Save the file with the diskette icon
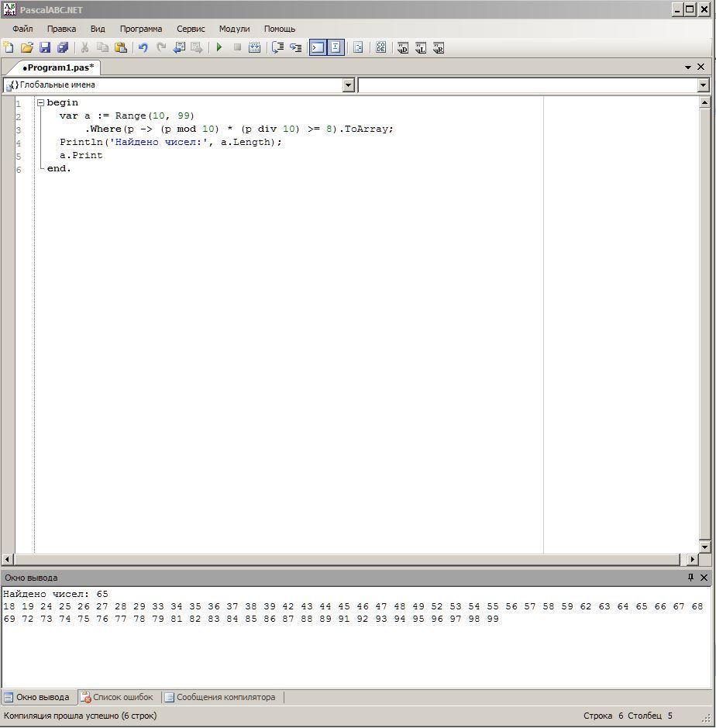The width and height of the screenshot is (716, 728). [45, 48]
